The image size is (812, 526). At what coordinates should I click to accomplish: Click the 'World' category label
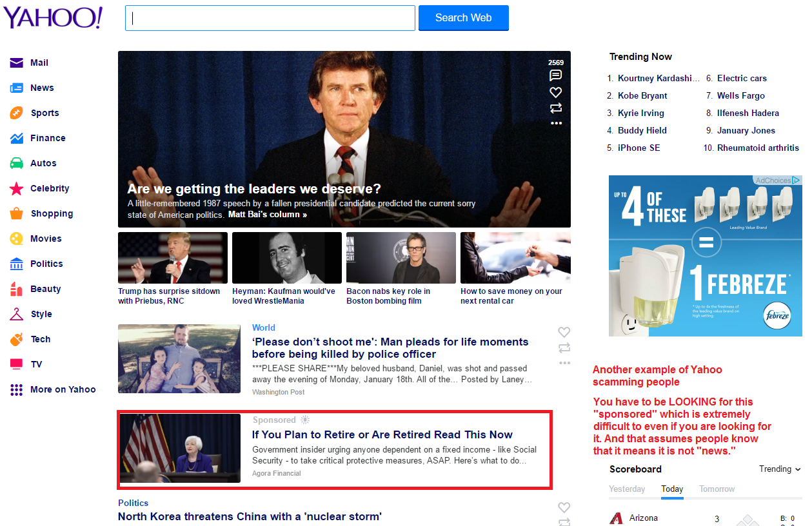click(x=264, y=327)
